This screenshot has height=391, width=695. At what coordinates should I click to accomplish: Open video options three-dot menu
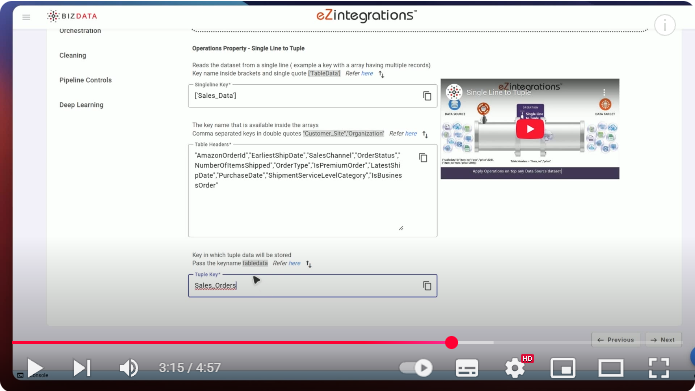pyautogui.click(x=604, y=92)
